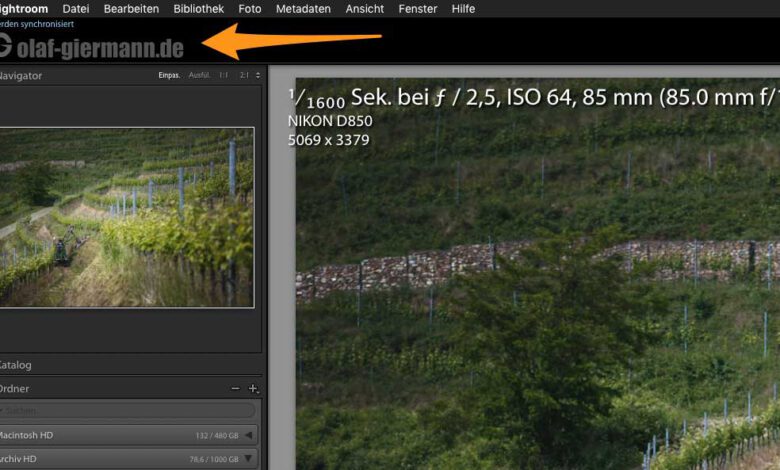Image resolution: width=780 pixels, height=470 pixels.
Task: Open the Bibliothek menu
Action: click(x=198, y=8)
